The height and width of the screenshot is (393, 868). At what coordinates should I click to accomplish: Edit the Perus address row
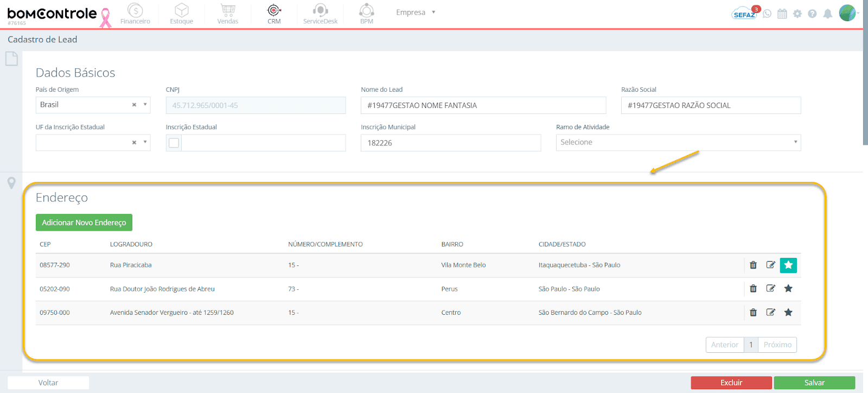coord(770,288)
